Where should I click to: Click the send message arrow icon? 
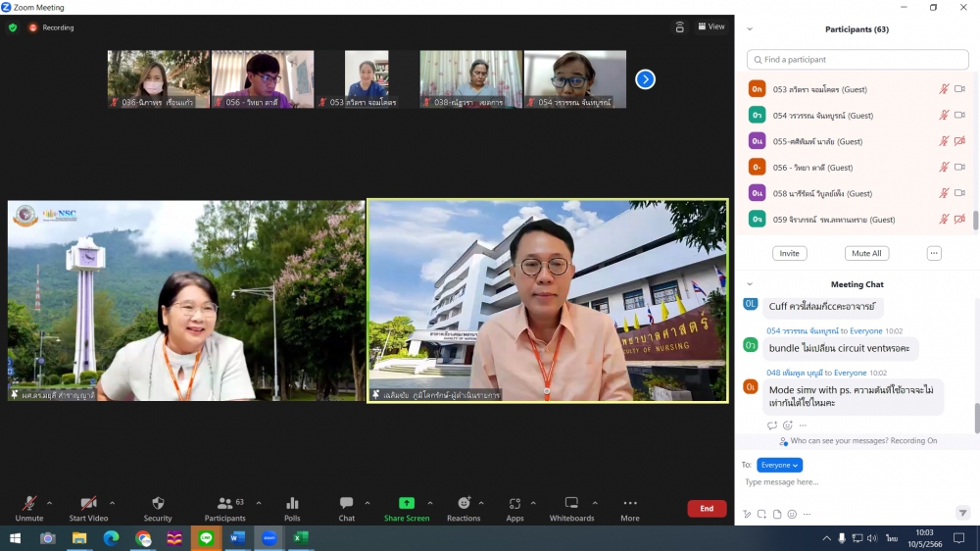[x=962, y=513]
